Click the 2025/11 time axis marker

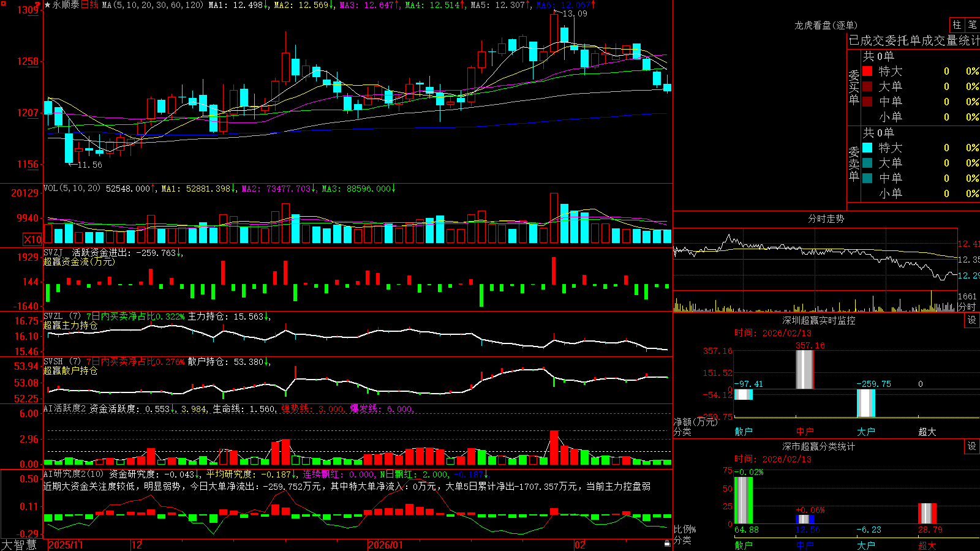click(x=66, y=545)
